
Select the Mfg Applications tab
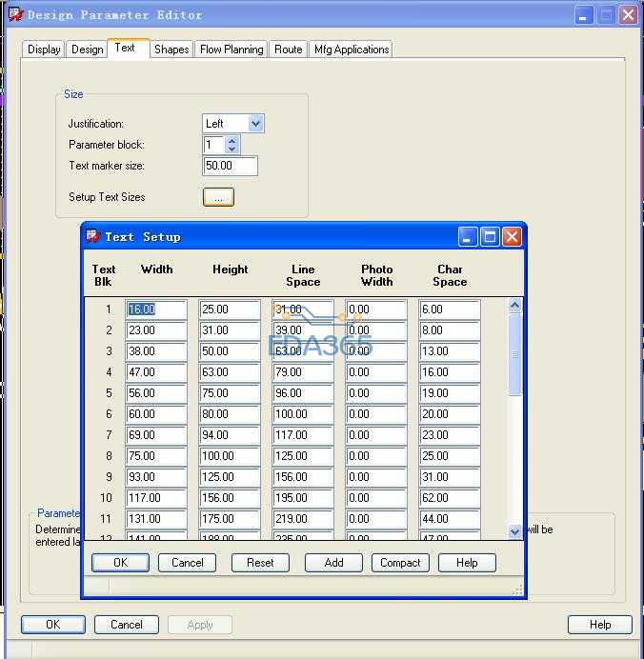coord(350,50)
